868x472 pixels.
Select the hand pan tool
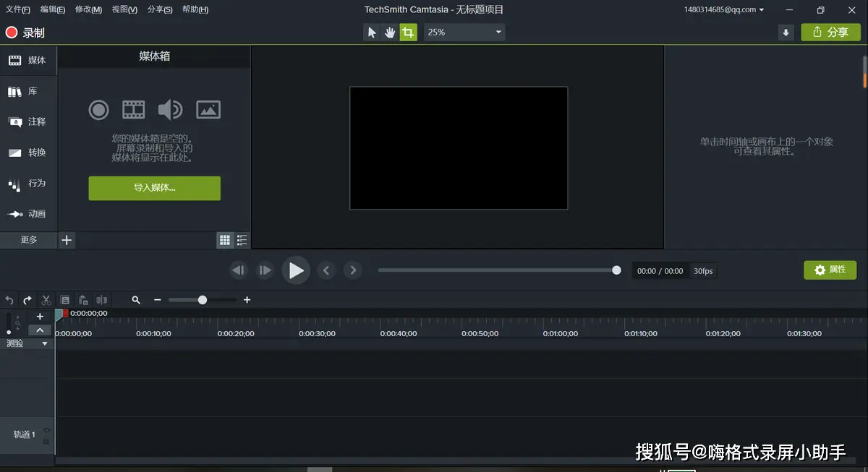390,33
